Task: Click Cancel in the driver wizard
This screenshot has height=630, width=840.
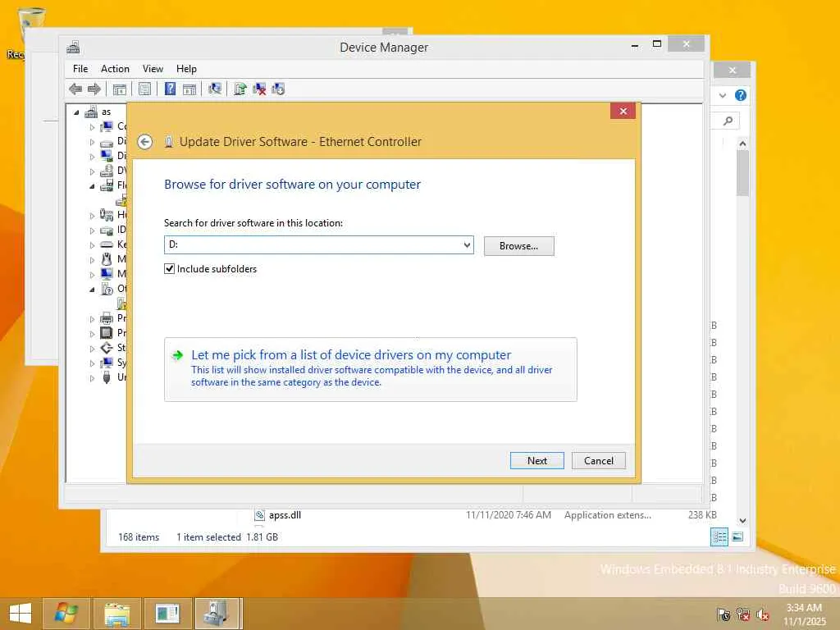Action: click(598, 461)
